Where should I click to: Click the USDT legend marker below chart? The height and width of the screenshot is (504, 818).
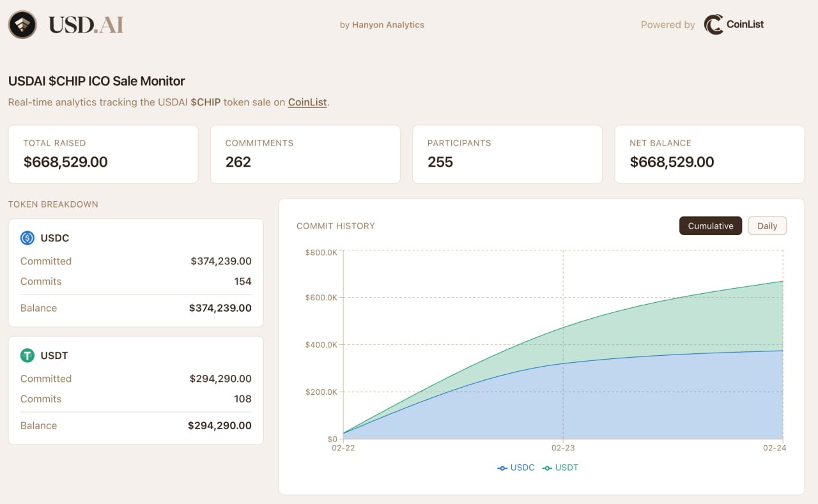tap(548, 468)
